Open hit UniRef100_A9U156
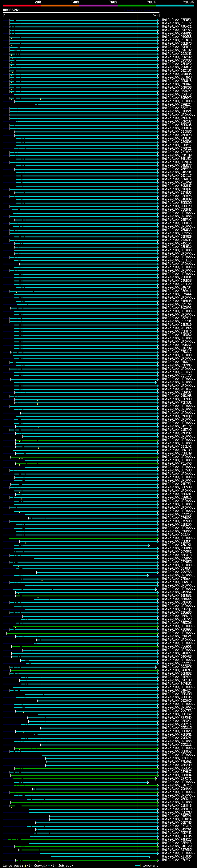 click(176, 30)
